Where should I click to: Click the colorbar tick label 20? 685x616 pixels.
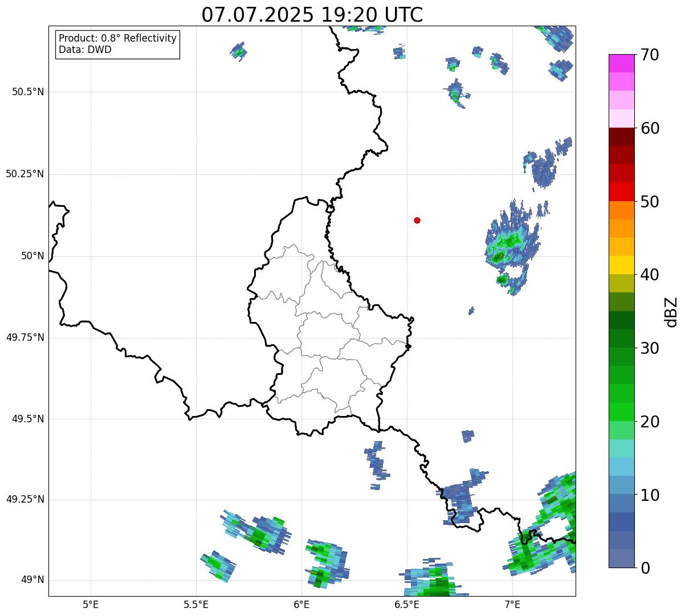(x=650, y=422)
